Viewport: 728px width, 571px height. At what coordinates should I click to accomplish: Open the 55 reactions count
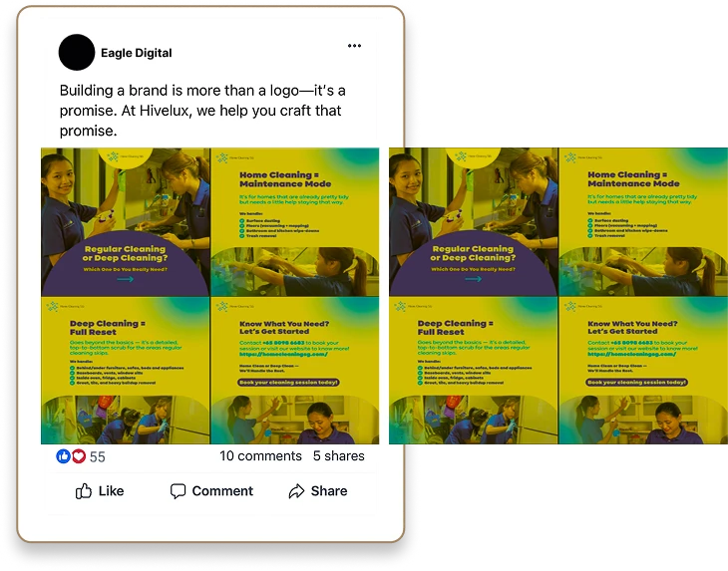[x=98, y=456]
